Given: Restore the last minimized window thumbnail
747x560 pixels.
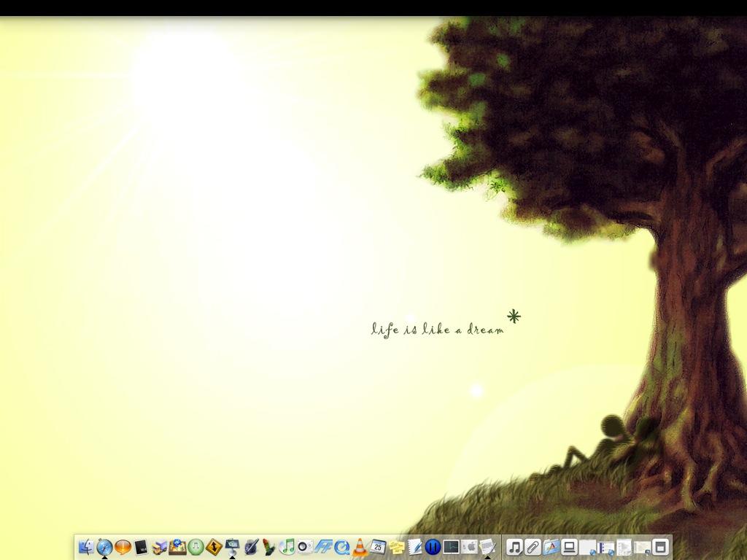Looking at the screenshot, I should coord(642,548).
